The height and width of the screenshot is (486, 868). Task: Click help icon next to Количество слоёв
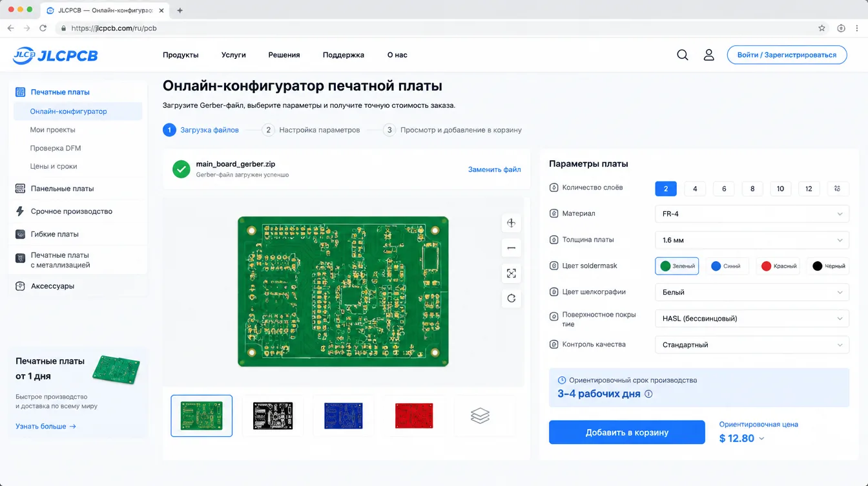(x=553, y=187)
